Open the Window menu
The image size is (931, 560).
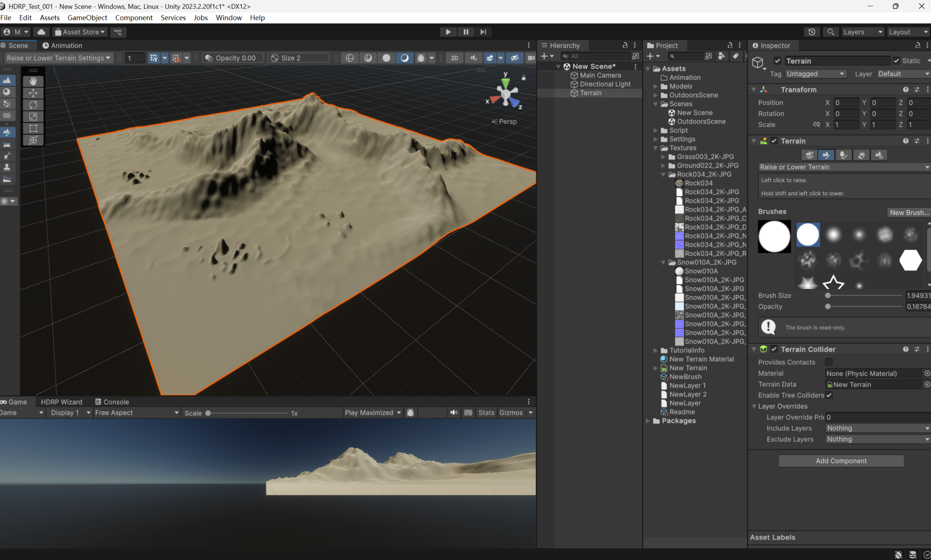[x=228, y=17]
